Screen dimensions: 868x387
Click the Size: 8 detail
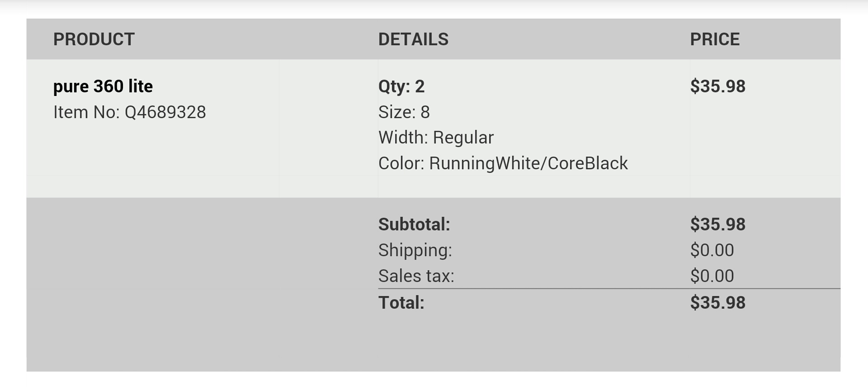click(404, 112)
